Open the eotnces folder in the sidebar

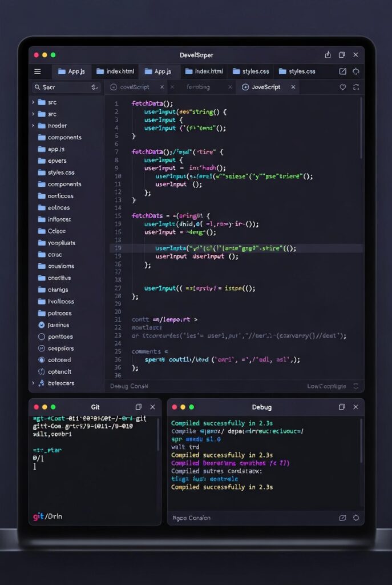tap(54, 207)
